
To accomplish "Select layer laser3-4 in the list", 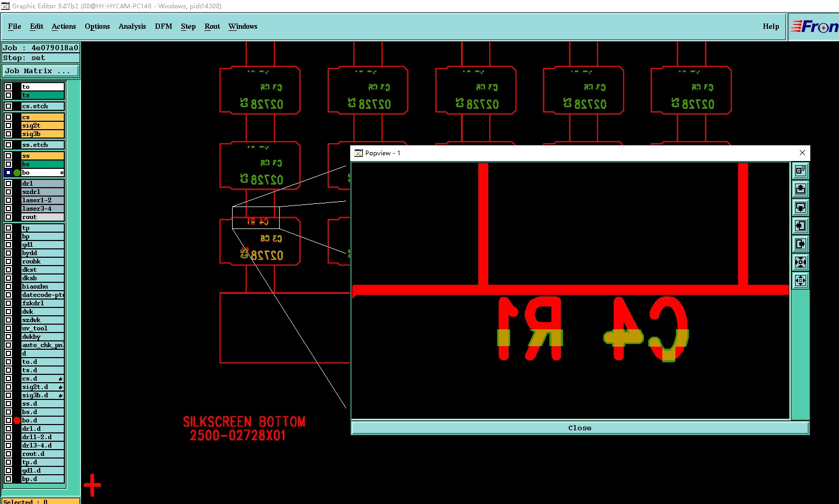I will 42,209.
